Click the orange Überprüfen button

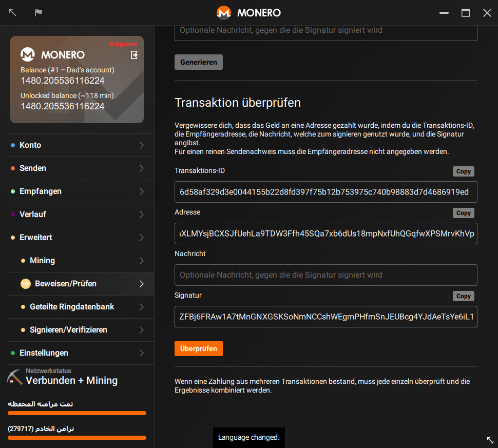(x=199, y=348)
